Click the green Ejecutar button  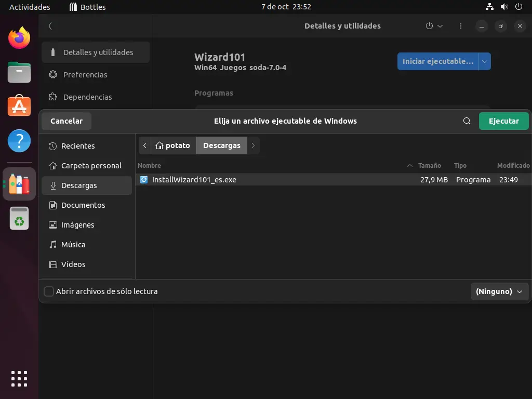[503, 121]
